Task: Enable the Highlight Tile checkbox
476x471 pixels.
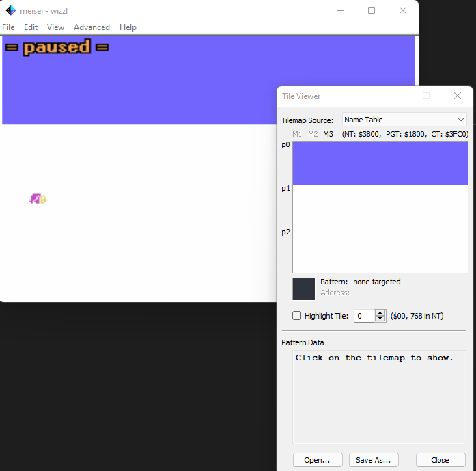Action: click(296, 316)
